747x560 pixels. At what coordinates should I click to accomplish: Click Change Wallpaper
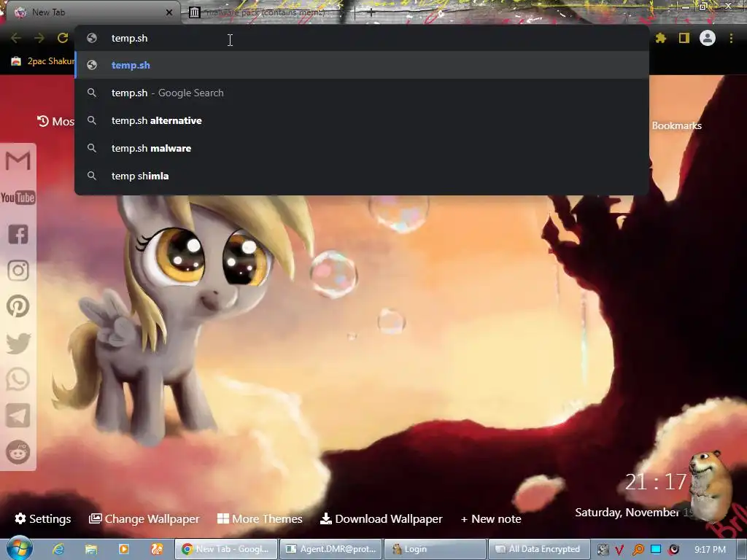(144, 518)
